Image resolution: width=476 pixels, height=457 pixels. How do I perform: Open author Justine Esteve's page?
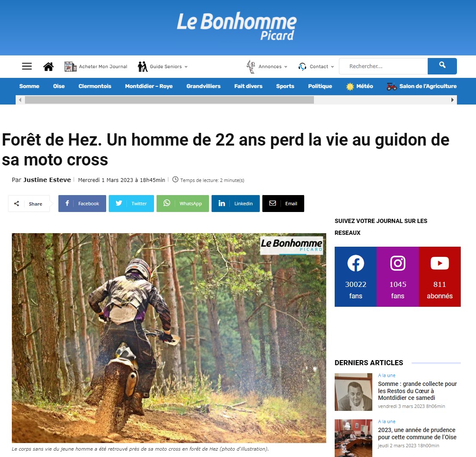(x=47, y=180)
